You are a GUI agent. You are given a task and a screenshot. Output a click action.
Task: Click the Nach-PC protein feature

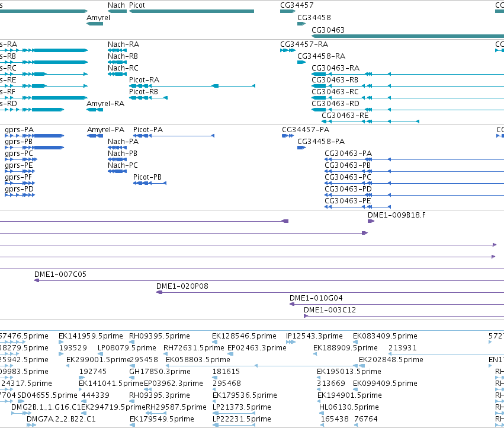click(117, 171)
